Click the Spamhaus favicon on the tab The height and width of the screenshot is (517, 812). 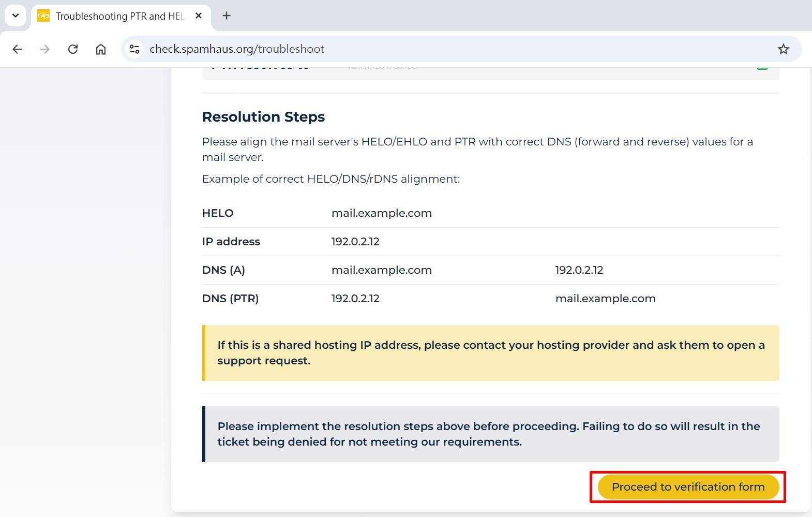point(43,16)
